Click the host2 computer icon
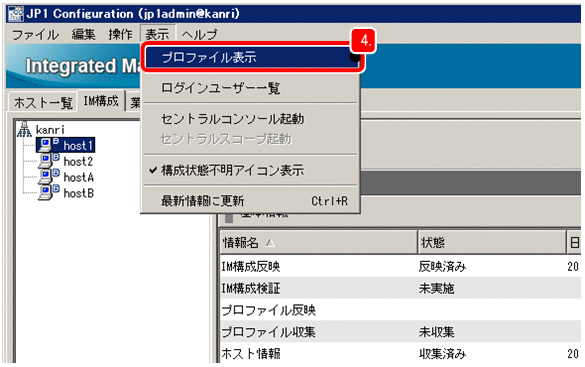Screen dimensions: 585x367 pyautogui.click(x=49, y=161)
